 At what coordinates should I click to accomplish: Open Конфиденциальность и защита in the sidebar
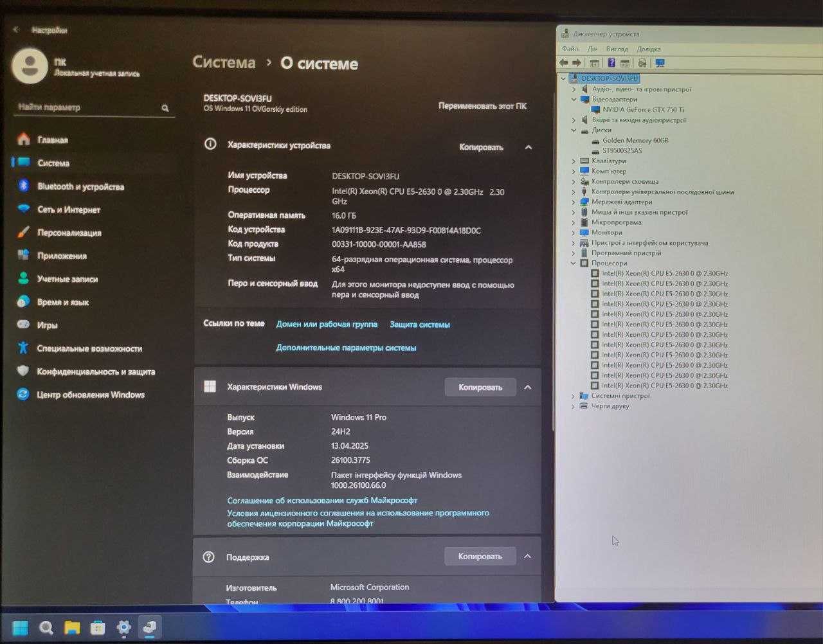[x=96, y=371]
